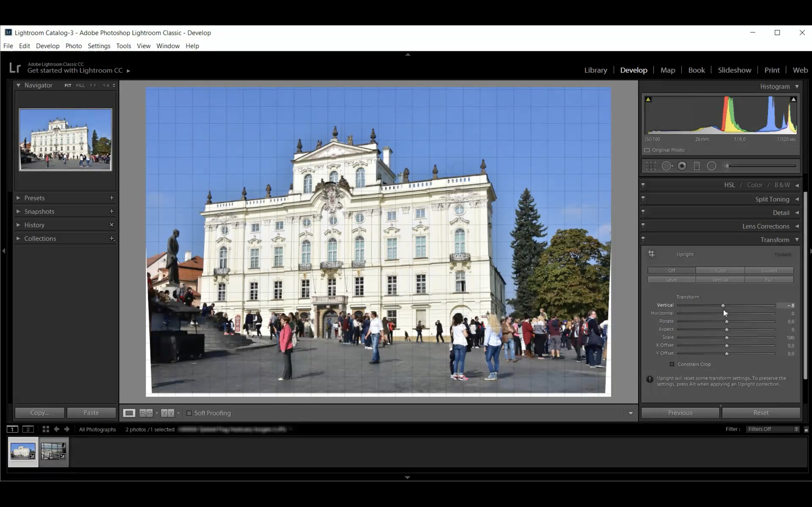Activate the Spot Removal tool
The image size is (812, 507).
coord(667,166)
